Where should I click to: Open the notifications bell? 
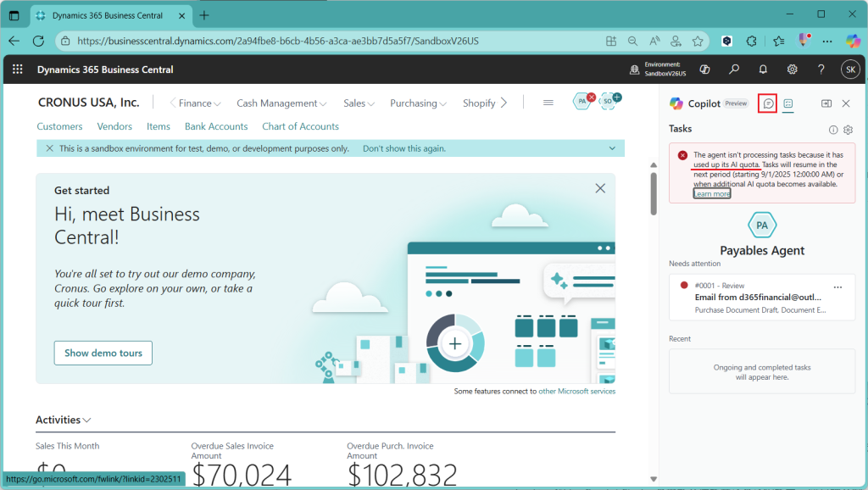[x=763, y=70]
